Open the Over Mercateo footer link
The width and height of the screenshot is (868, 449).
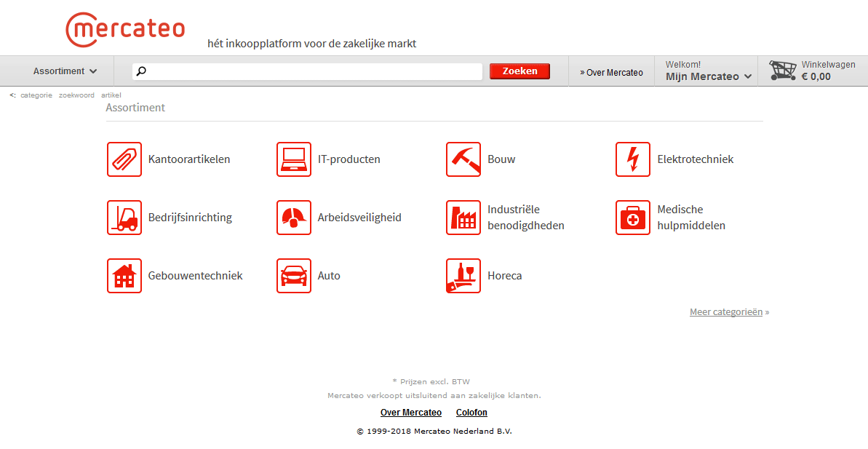pos(411,413)
